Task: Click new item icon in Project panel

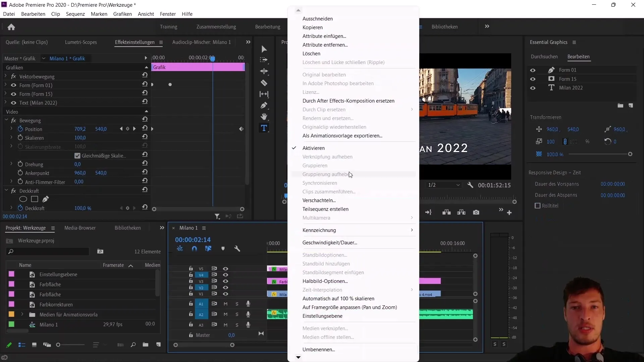Action: tap(158, 345)
